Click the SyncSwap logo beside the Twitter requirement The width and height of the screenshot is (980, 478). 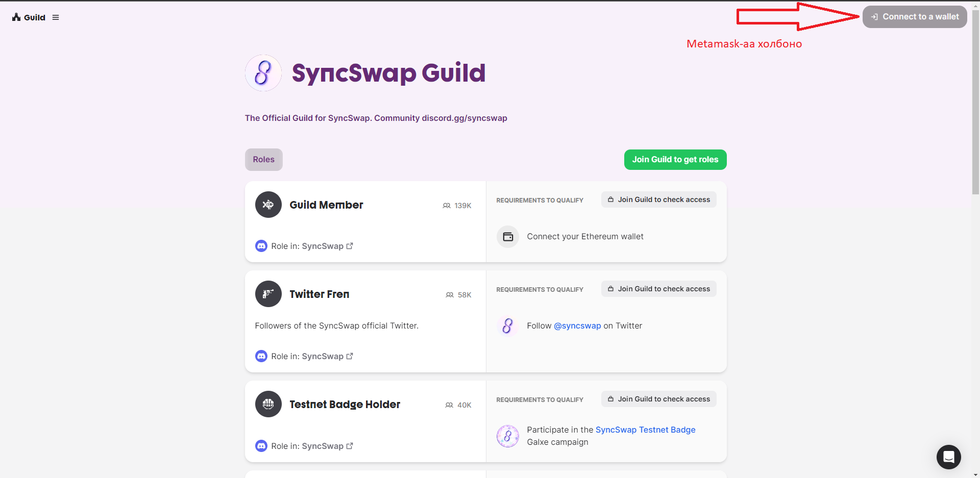click(x=507, y=325)
